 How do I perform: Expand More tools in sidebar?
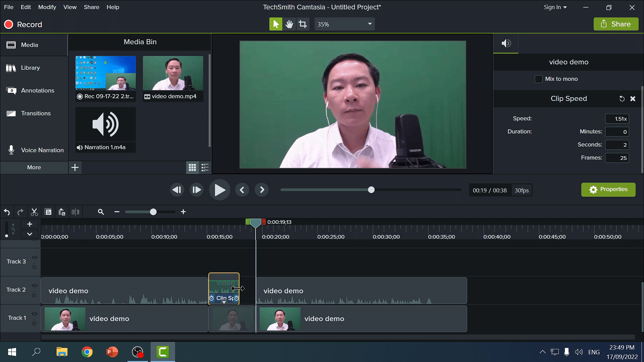[34, 167]
